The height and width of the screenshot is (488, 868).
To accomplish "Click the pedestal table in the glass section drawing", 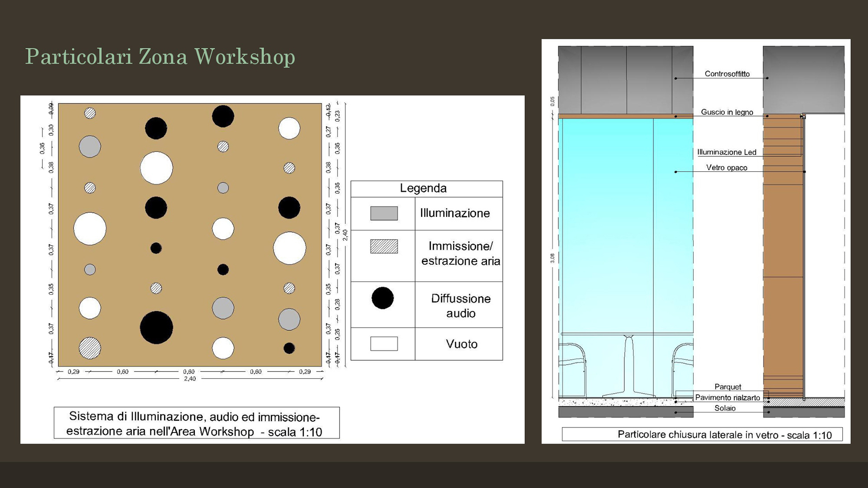I will [629, 365].
